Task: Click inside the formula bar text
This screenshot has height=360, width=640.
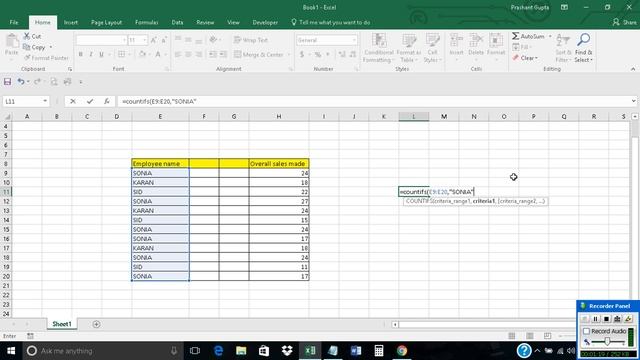Action: click(159, 101)
